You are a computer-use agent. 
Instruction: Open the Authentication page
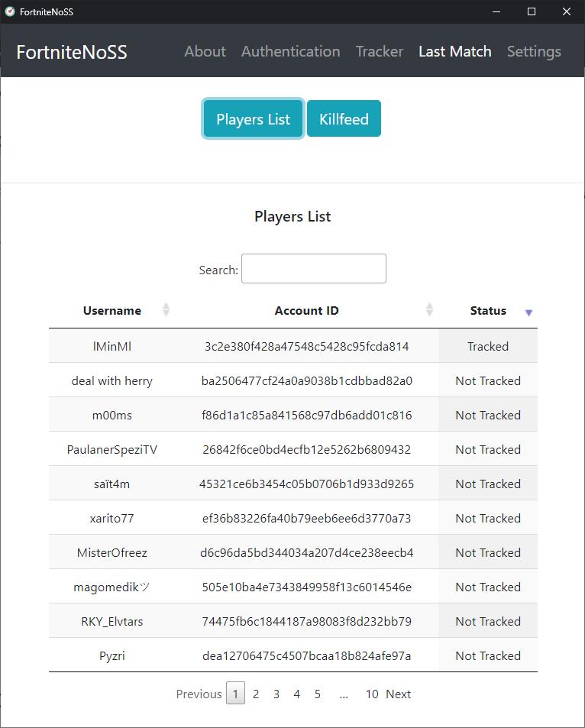291,51
